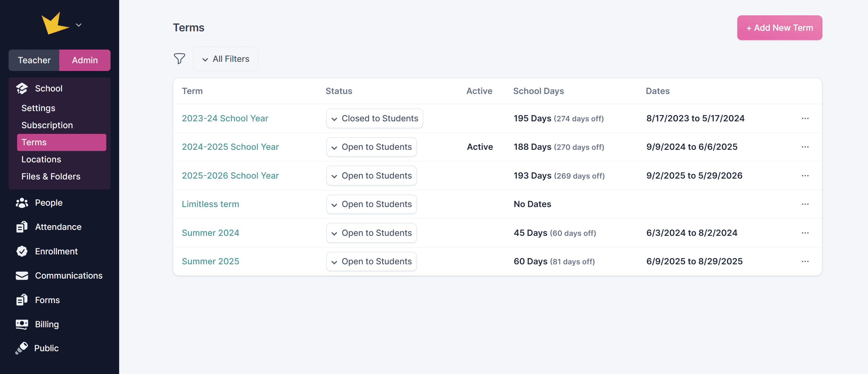Open the Summer 2025 term link
This screenshot has width=868, height=374.
pyautogui.click(x=211, y=261)
